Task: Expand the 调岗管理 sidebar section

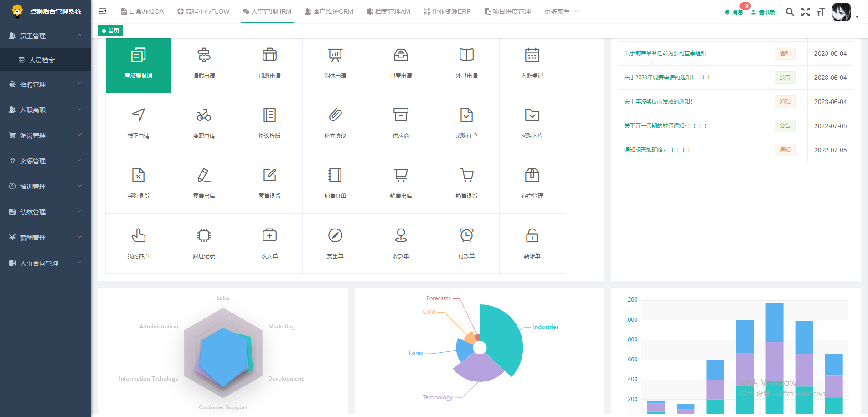Action: 46,135
